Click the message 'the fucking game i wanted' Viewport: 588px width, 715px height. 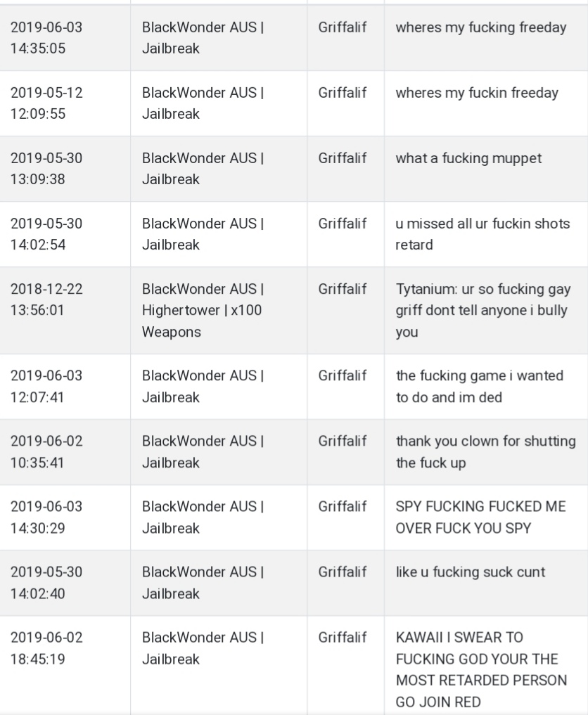coord(480,386)
